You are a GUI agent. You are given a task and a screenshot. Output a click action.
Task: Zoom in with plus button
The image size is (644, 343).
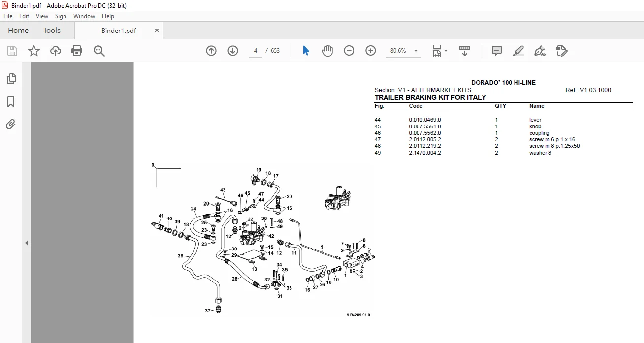(x=371, y=51)
